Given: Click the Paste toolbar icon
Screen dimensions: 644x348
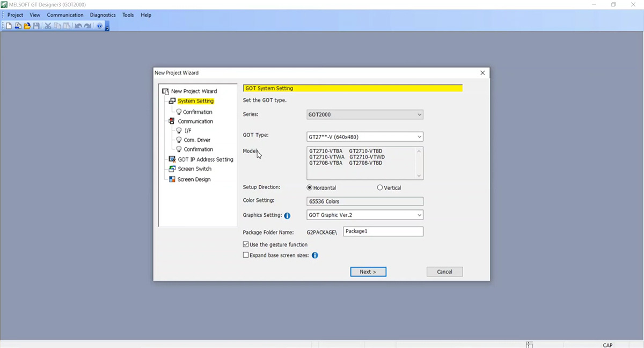Looking at the screenshot, I should click(x=66, y=26).
